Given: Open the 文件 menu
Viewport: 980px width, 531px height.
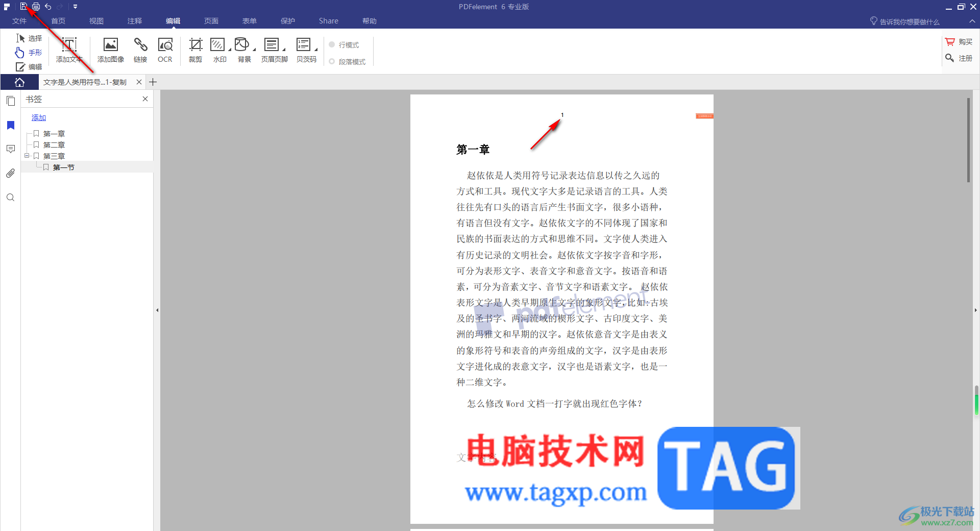Looking at the screenshot, I should pyautogui.click(x=19, y=21).
